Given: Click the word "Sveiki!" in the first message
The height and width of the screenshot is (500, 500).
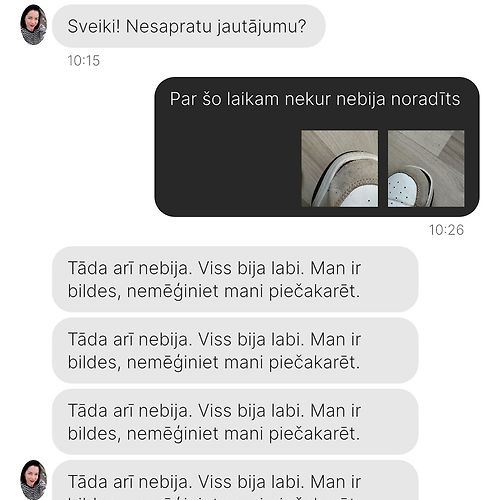Looking at the screenshot, I should 94,26.
